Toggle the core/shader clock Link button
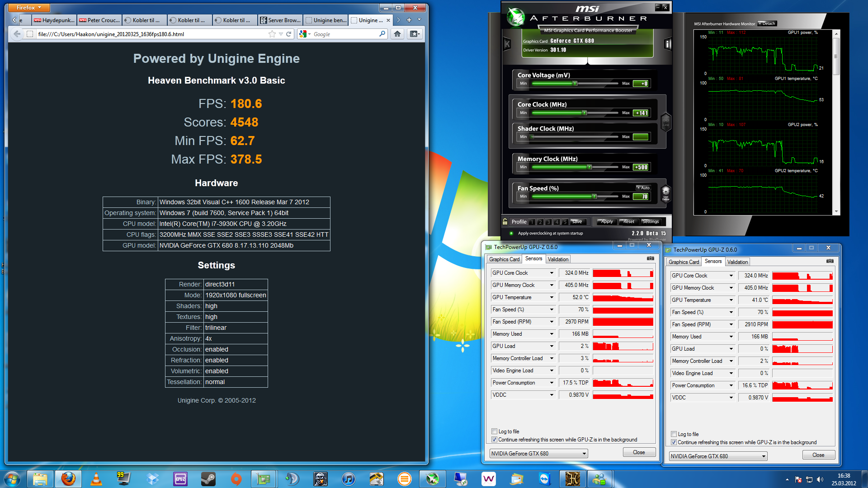The image size is (868, 488). click(x=665, y=122)
